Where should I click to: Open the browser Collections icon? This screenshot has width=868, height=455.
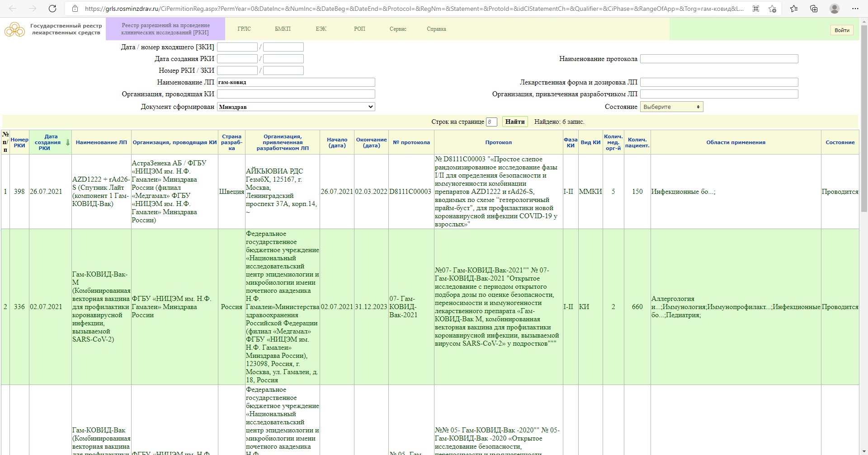814,9
